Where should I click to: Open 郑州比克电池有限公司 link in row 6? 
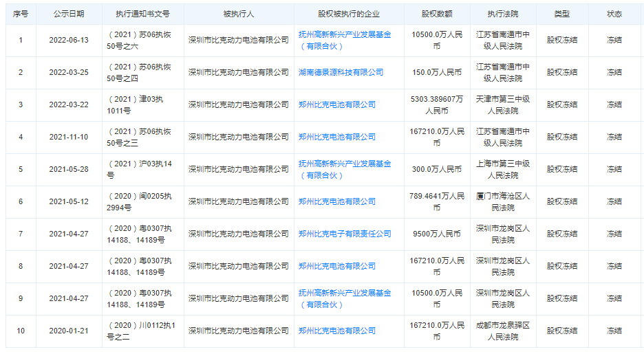(x=336, y=201)
